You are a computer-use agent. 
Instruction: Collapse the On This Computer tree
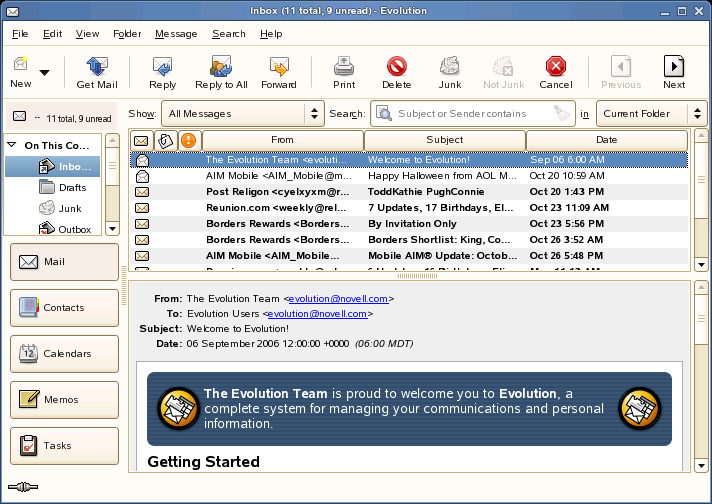12,146
